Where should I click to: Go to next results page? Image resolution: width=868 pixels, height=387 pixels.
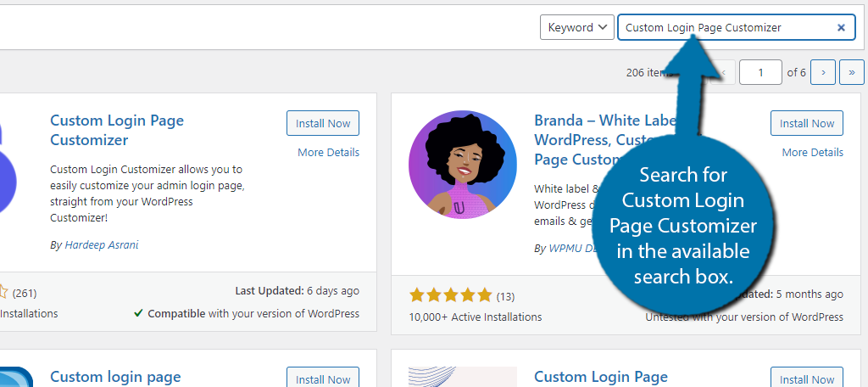[x=823, y=72]
